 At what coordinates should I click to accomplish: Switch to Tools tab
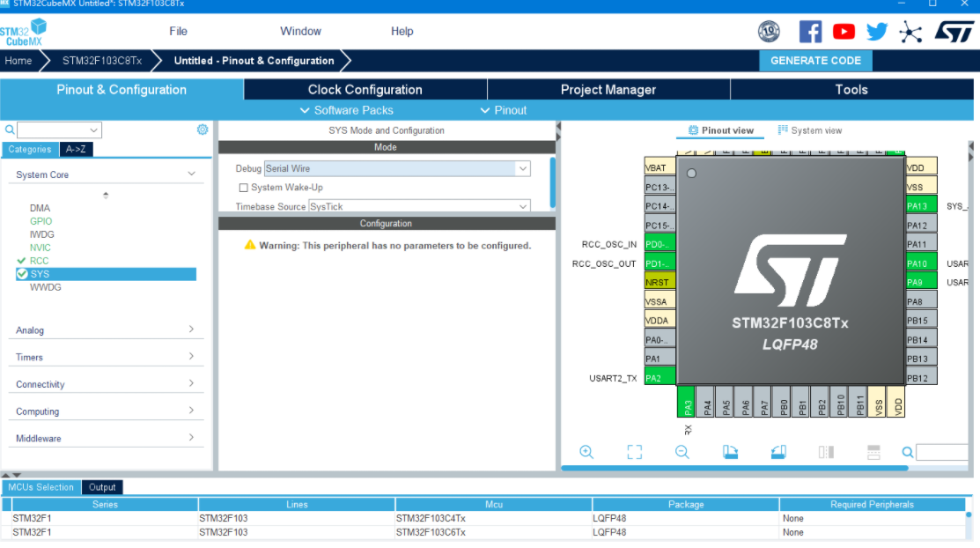tap(851, 90)
